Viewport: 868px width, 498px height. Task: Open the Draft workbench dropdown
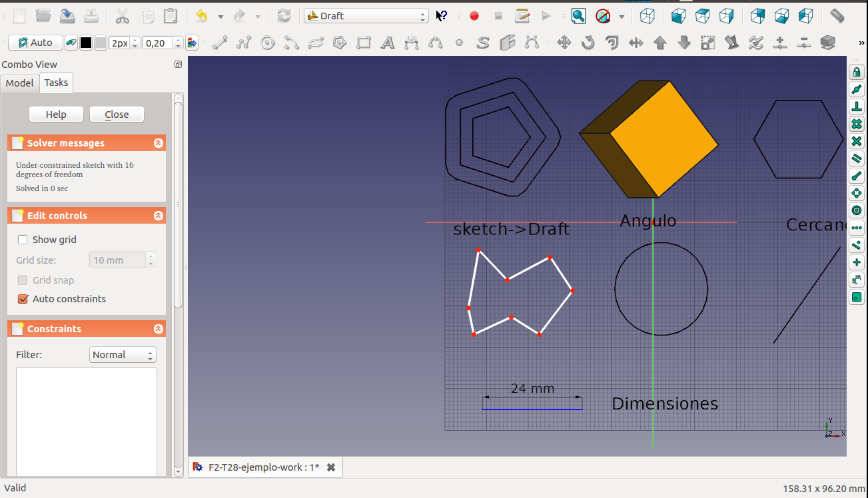pos(366,16)
